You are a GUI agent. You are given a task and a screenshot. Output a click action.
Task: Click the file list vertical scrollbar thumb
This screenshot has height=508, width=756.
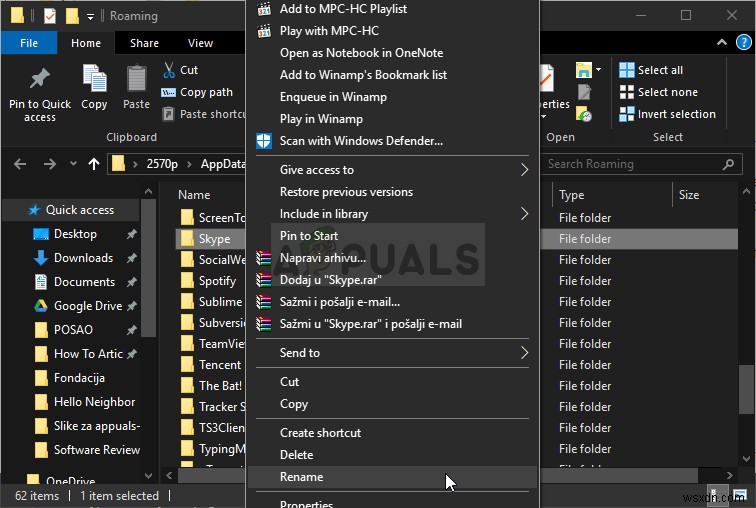coord(746,389)
